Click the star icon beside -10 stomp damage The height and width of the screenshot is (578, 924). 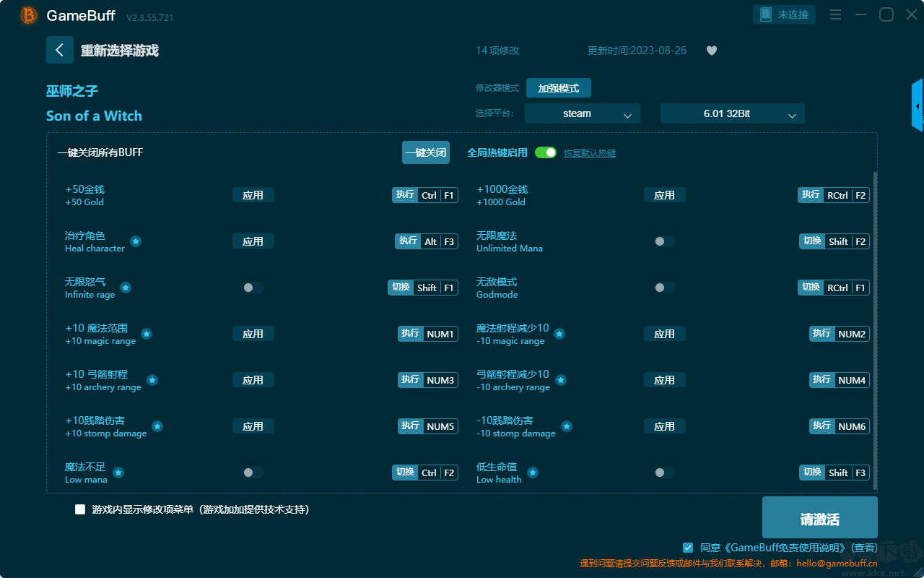point(567,426)
